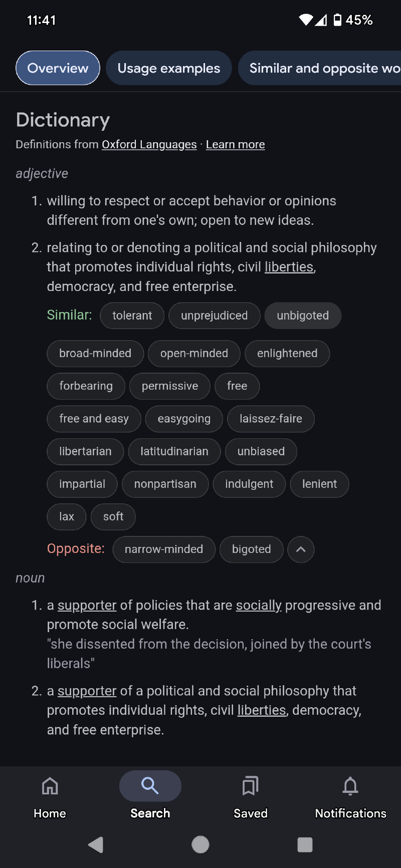The image size is (401, 868).
Task: Tap the 'Learn more' link
Action: coord(235,144)
